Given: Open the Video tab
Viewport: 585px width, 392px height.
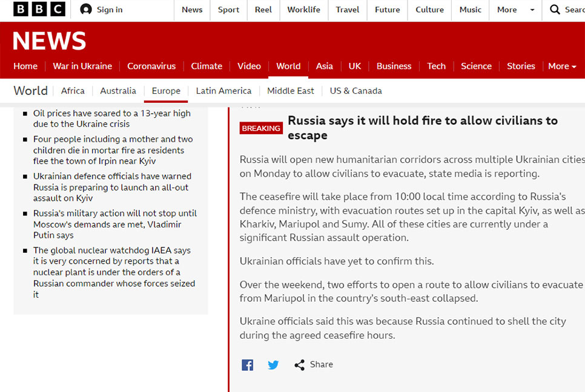Looking at the screenshot, I should click(x=250, y=67).
